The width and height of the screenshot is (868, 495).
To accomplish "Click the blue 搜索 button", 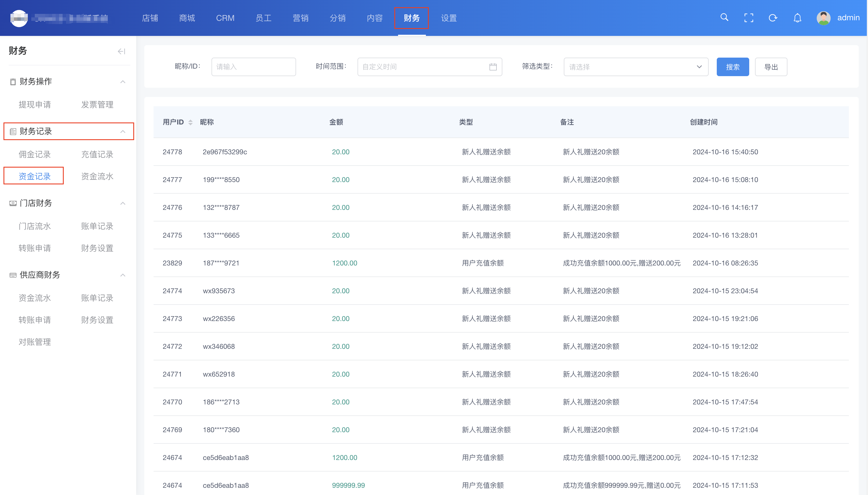I will click(733, 67).
